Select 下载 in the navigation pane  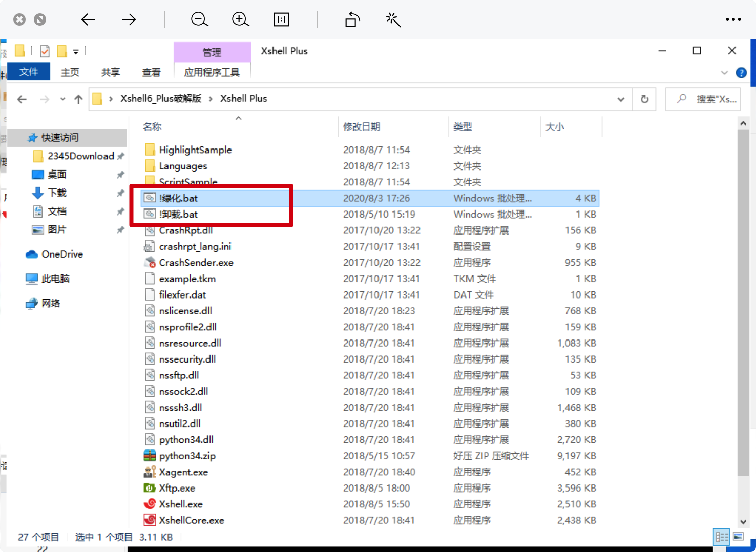(x=57, y=193)
